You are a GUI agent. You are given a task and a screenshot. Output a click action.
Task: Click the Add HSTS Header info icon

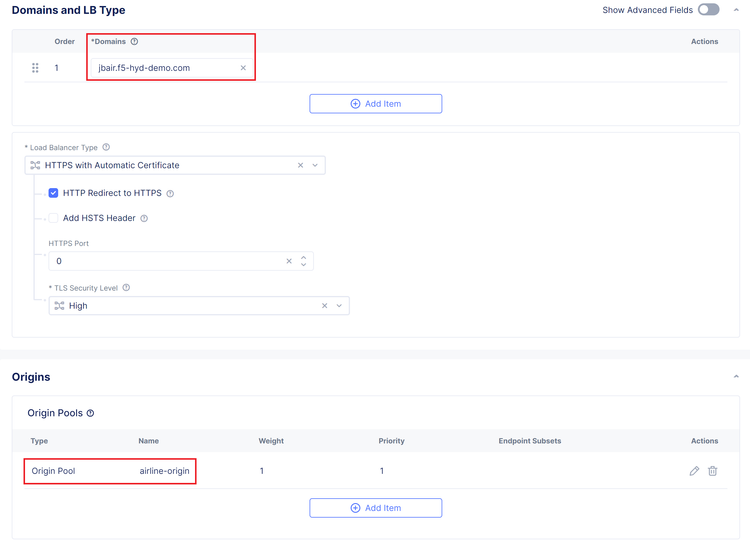click(x=144, y=218)
